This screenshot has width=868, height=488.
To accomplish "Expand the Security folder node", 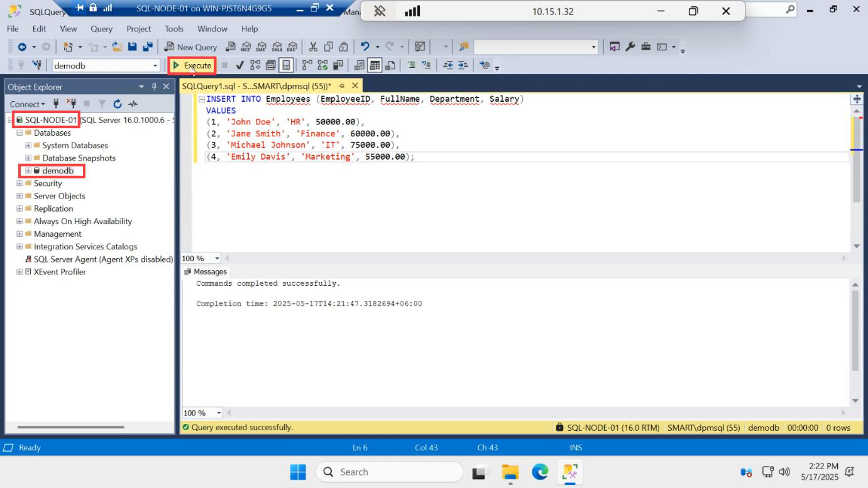I will point(19,183).
